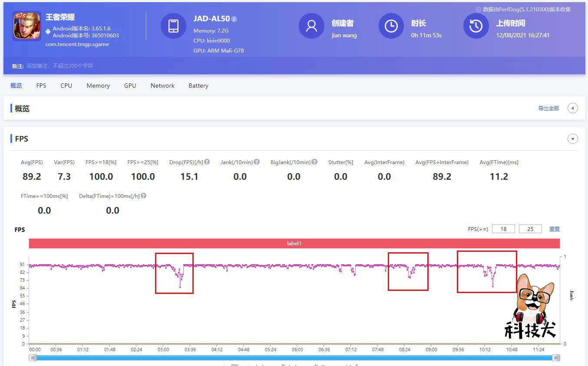Click the left handle of time range slider
Image resolution: width=588 pixels, height=366 pixels.
(33, 358)
